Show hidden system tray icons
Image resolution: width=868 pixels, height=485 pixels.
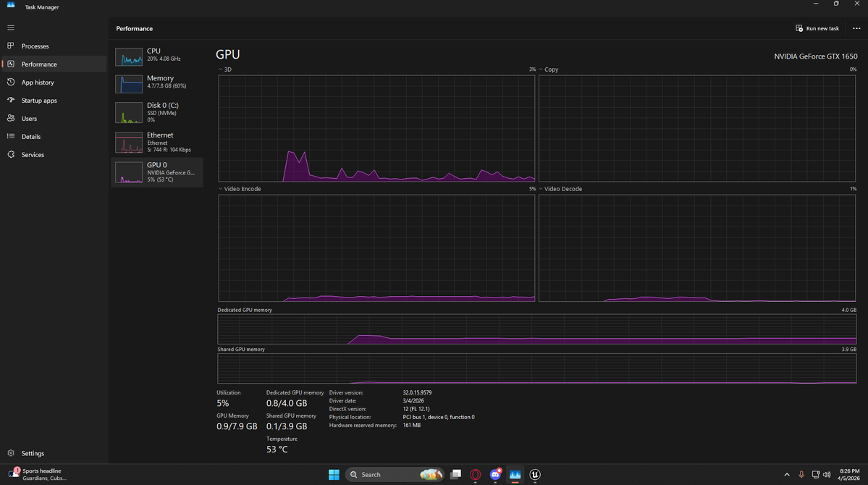pos(787,474)
